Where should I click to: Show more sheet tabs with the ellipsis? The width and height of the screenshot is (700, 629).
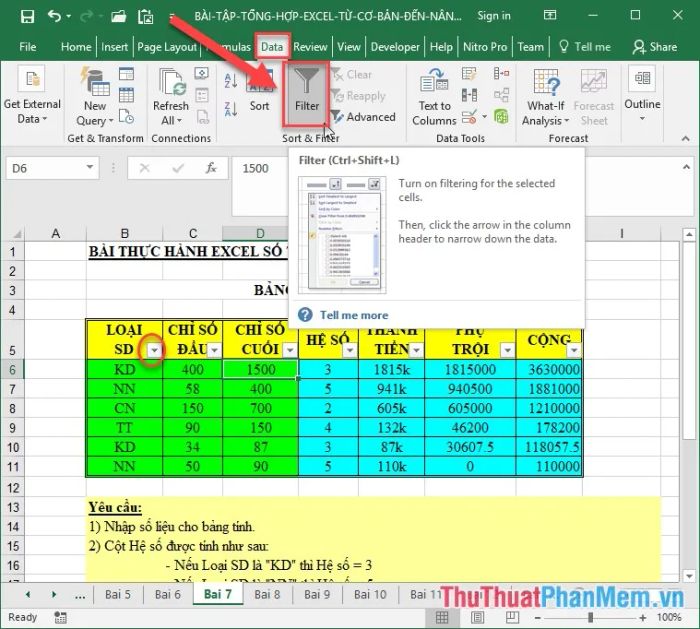point(80,595)
